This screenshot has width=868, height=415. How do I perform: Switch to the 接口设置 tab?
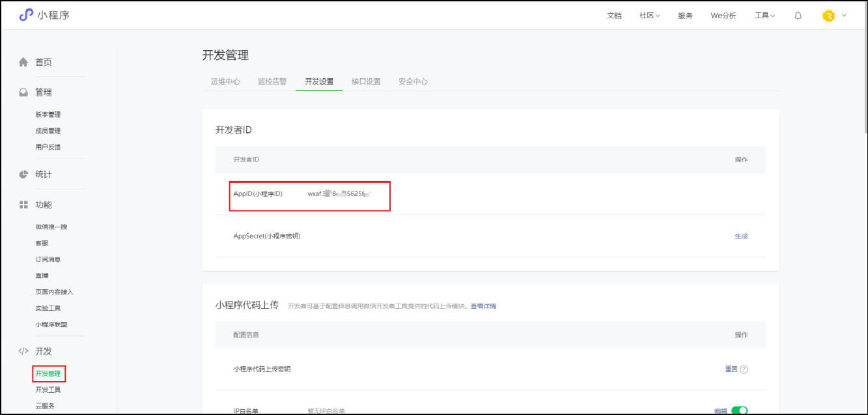366,81
